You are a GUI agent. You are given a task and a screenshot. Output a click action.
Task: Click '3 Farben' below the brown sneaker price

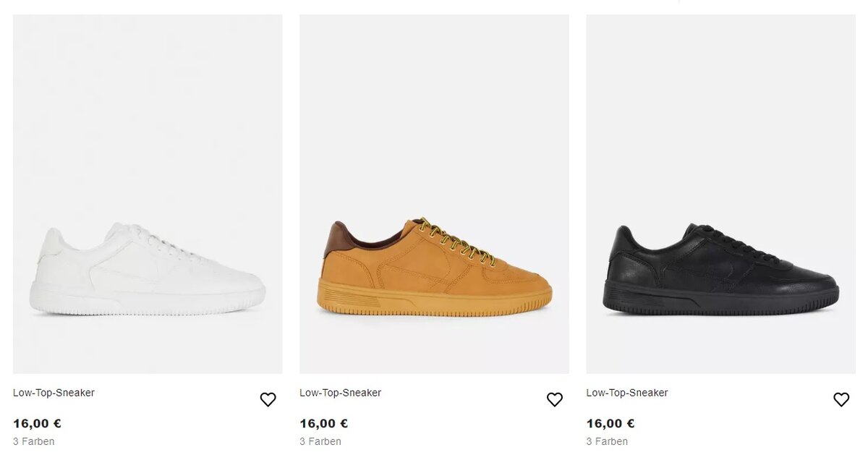[x=320, y=440]
